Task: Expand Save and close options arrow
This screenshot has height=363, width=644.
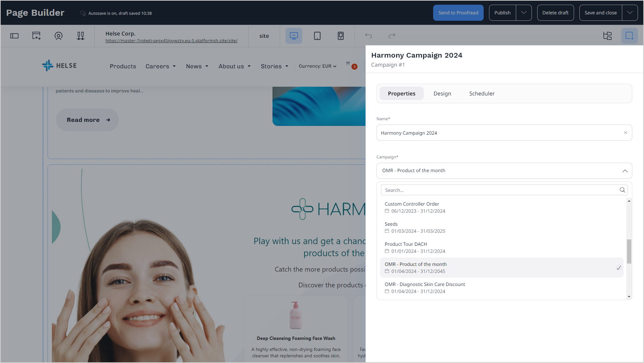Action: click(x=630, y=13)
